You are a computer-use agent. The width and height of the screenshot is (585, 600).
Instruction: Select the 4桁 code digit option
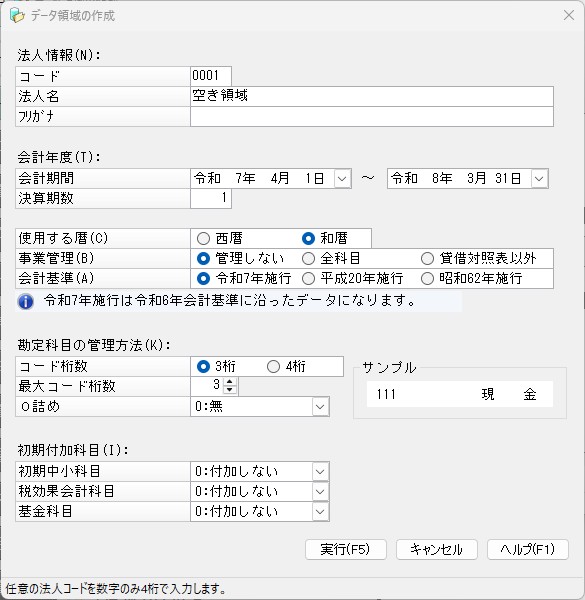point(273,367)
